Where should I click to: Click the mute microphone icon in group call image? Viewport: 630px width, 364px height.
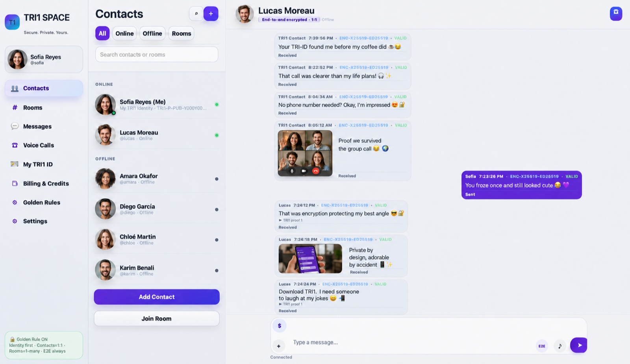coord(292,171)
